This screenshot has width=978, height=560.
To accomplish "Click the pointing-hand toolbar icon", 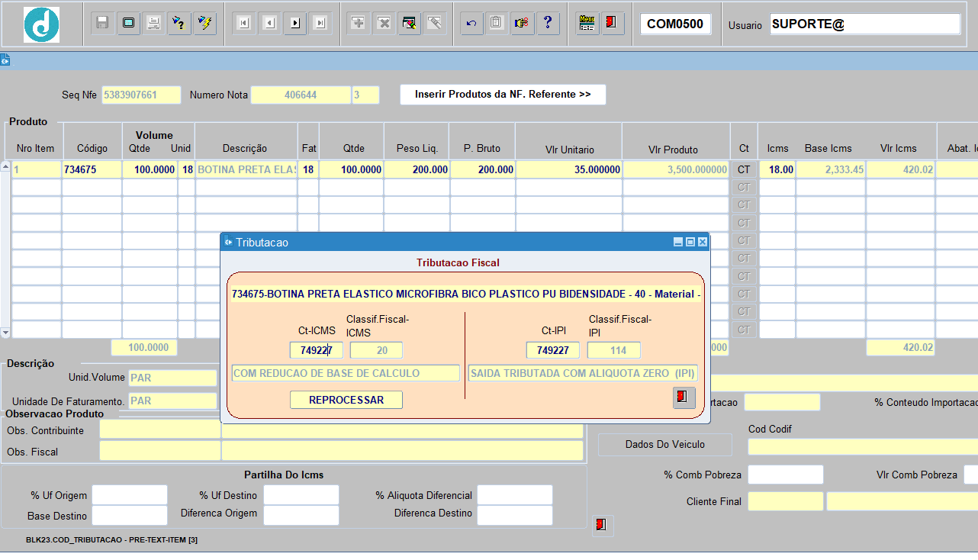I will click(522, 23).
